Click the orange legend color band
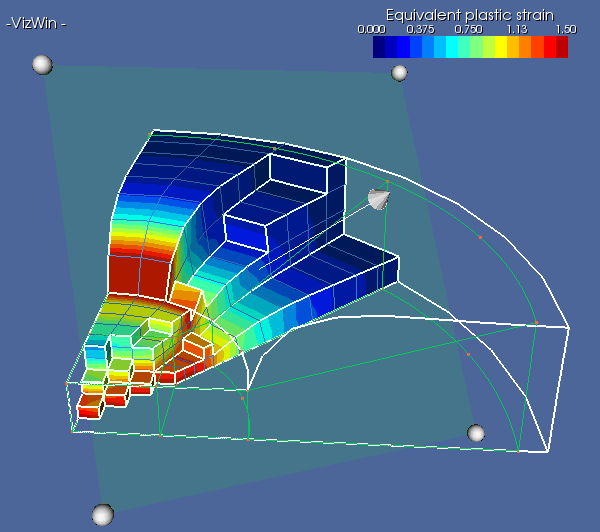 (x=525, y=47)
